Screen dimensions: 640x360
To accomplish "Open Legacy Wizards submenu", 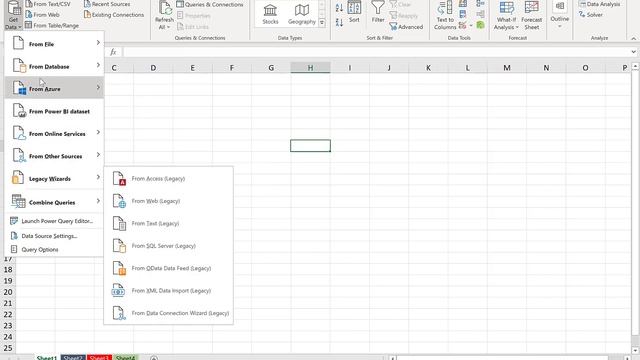I will coord(54,178).
